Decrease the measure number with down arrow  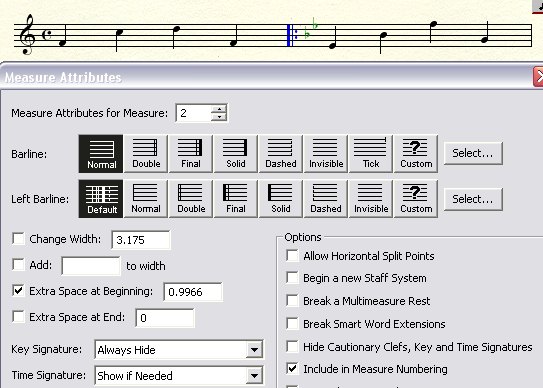click(x=219, y=117)
